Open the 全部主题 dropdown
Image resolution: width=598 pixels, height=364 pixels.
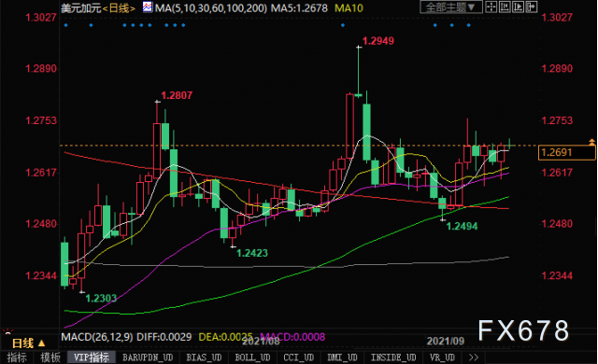tap(450, 7)
